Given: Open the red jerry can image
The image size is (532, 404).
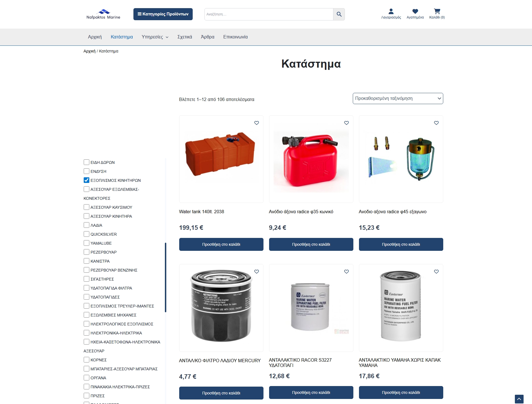Looking at the screenshot, I should (x=311, y=159).
